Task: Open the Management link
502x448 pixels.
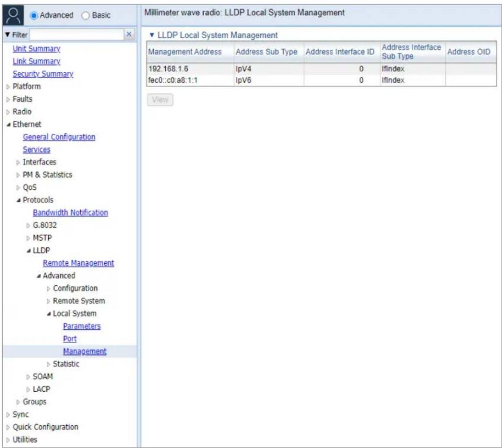Action: [x=85, y=352]
